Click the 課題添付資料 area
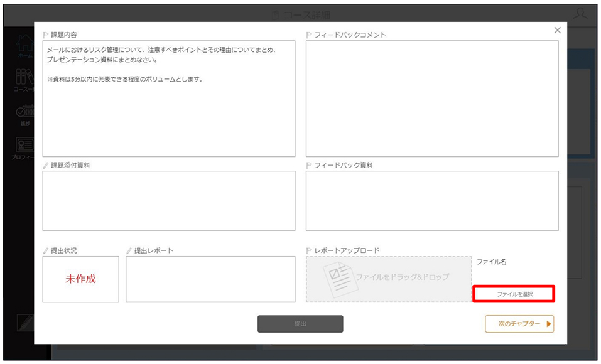Screen dimensions: 601x364 point(169,201)
